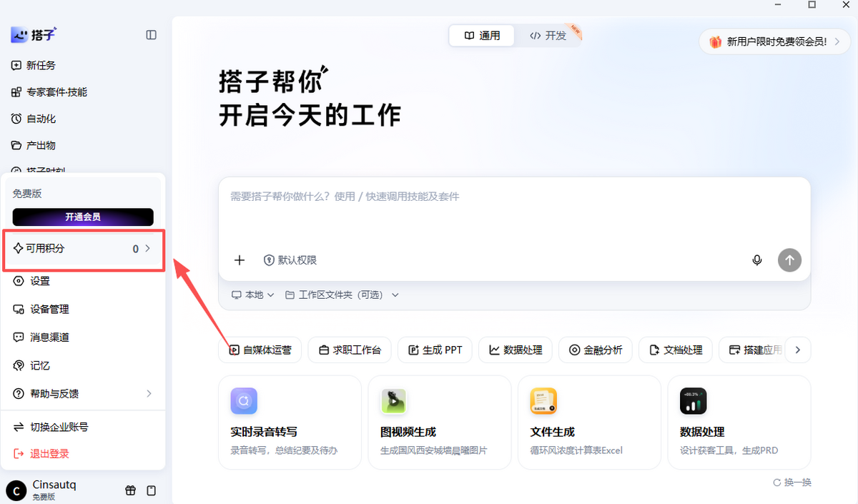Viewport: 858px width, 504px height.
Task: Click the plus attachment icon
Action: click(240, 260)
